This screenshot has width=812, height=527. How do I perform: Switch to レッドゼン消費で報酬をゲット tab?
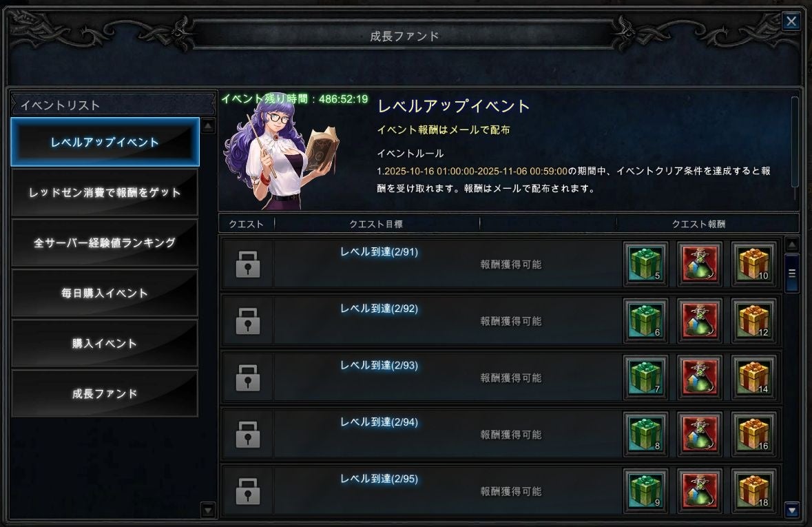105,192
